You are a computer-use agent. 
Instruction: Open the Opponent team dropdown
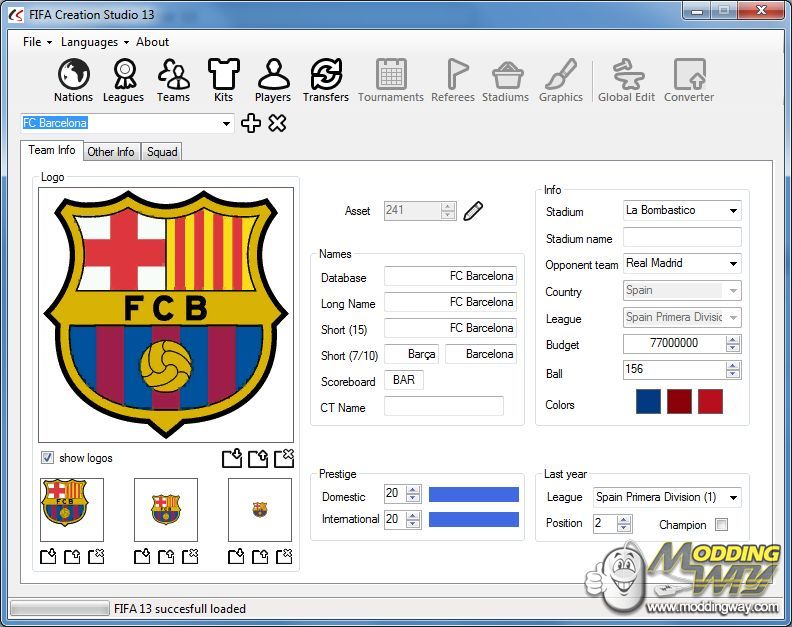[x=733, y=264]
